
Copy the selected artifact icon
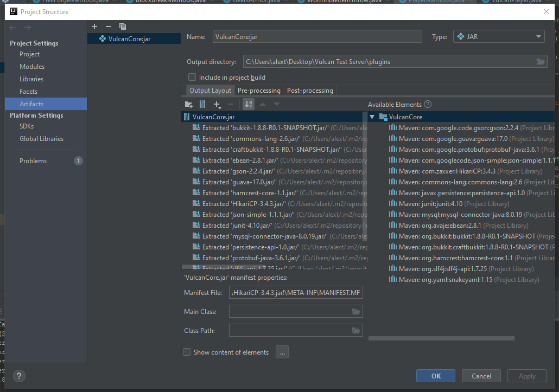pos(122,27)
